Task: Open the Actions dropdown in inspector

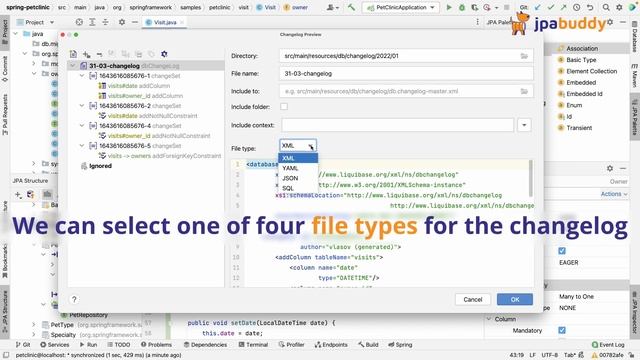Action: click(614, 194)
